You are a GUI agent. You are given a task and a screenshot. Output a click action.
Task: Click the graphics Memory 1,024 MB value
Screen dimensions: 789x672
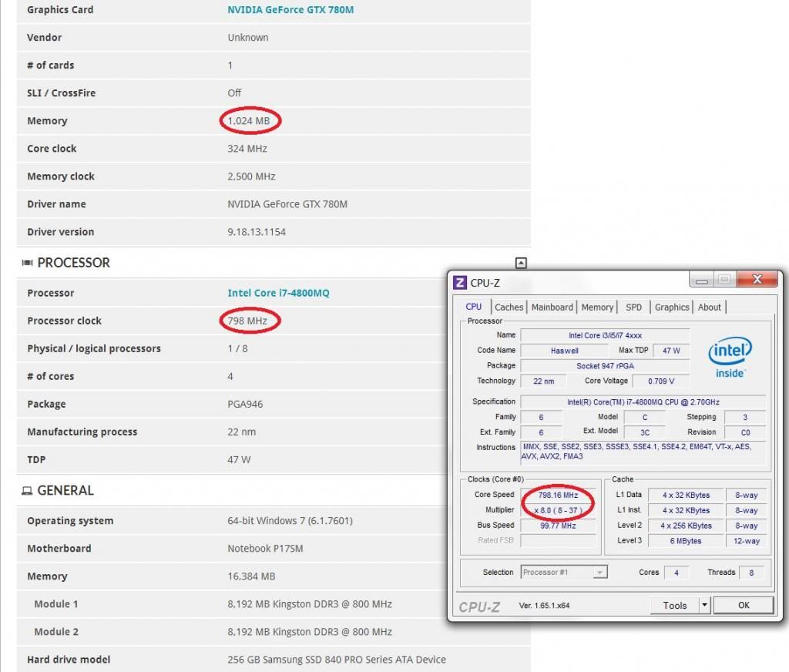[x=249, y=121]
